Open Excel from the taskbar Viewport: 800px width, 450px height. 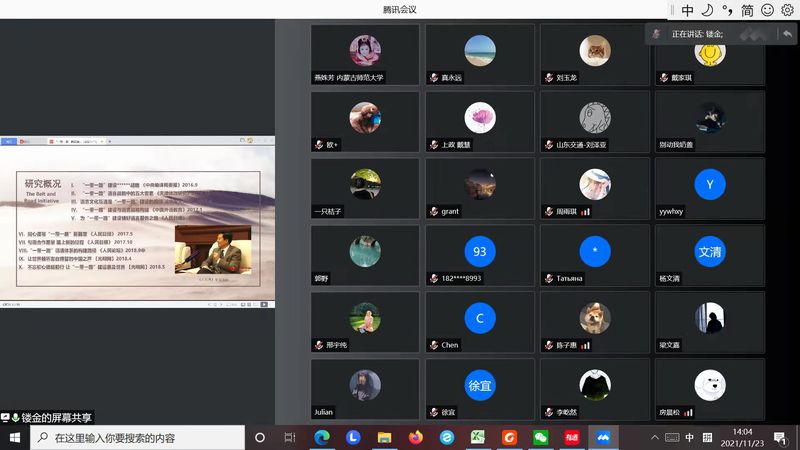coord(478,438)
